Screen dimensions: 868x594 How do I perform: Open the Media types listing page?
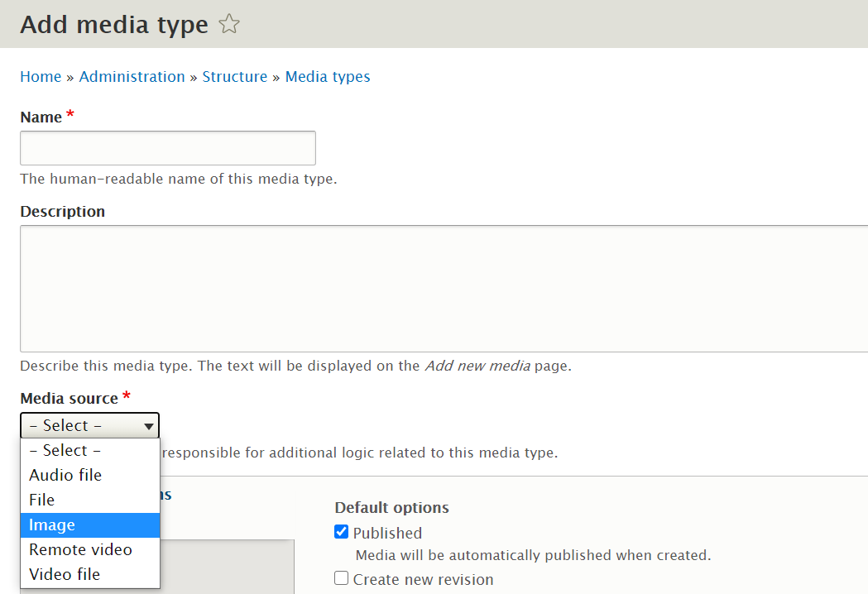[x=328, y=76]
